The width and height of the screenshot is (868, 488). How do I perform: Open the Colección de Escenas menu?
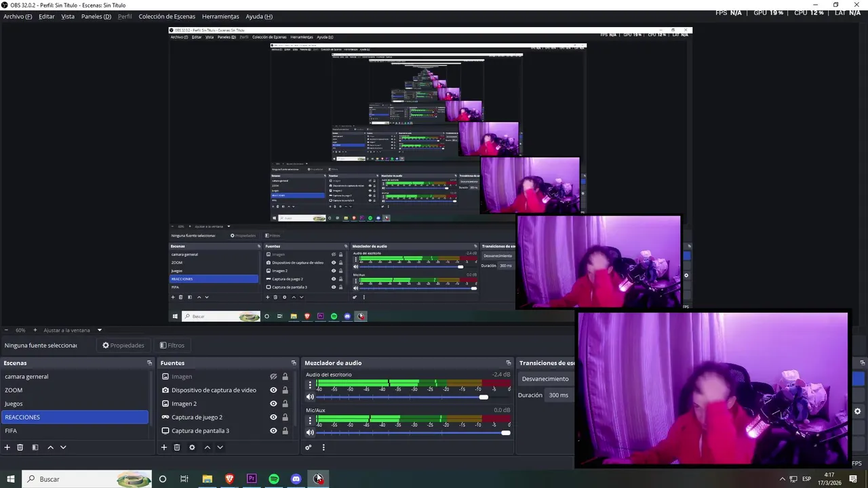[167, 16]
